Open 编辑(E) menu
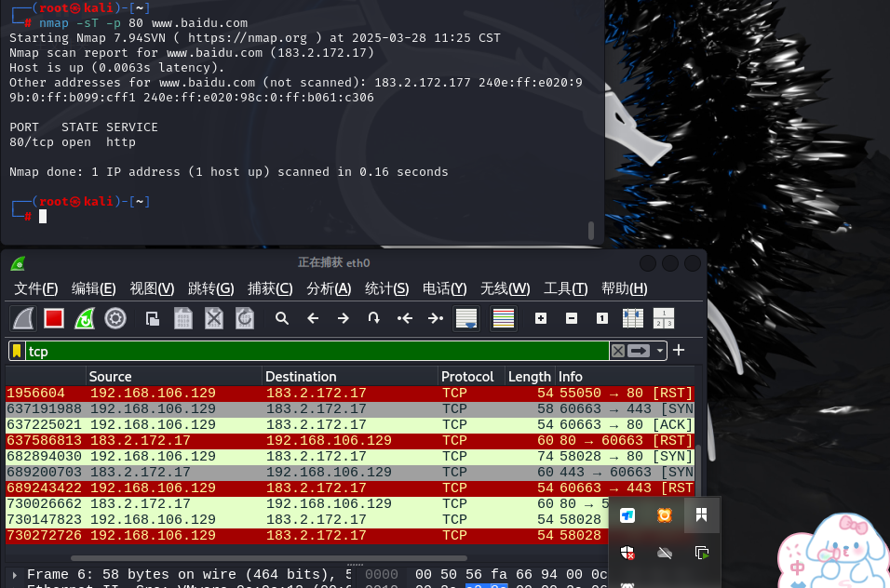 pos(94,289)
